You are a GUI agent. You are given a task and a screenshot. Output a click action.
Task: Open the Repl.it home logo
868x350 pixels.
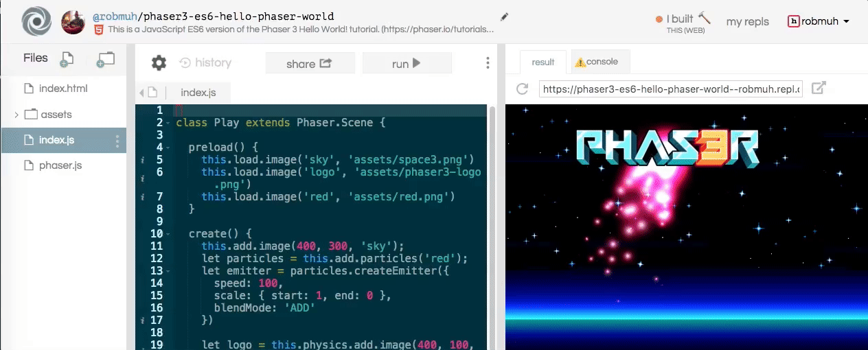pos(36,21)
